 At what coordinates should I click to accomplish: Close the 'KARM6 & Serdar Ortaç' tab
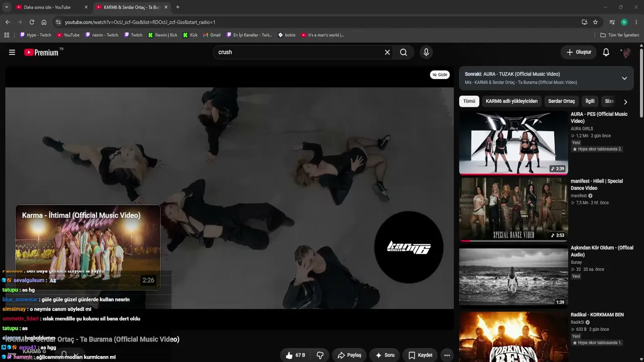coord(166,7)
